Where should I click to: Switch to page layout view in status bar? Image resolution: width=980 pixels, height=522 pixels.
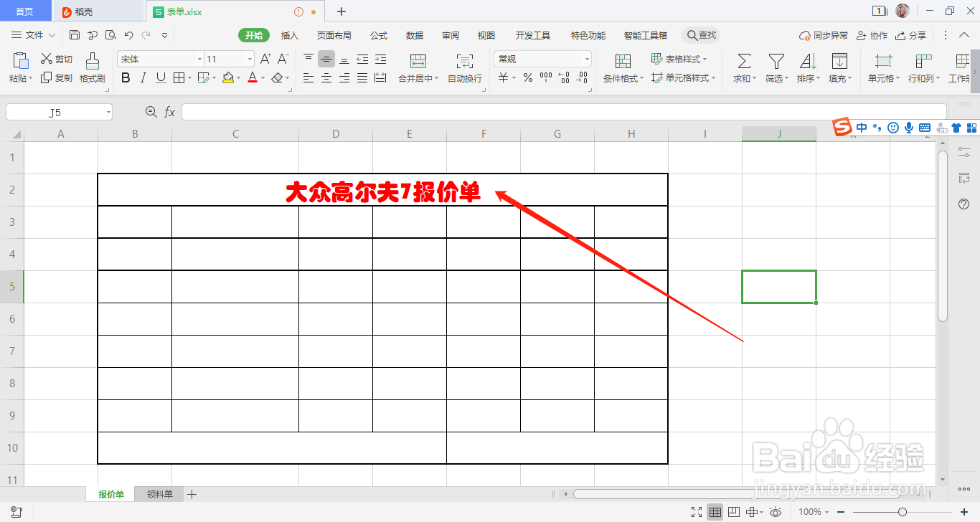pos(735,512)
